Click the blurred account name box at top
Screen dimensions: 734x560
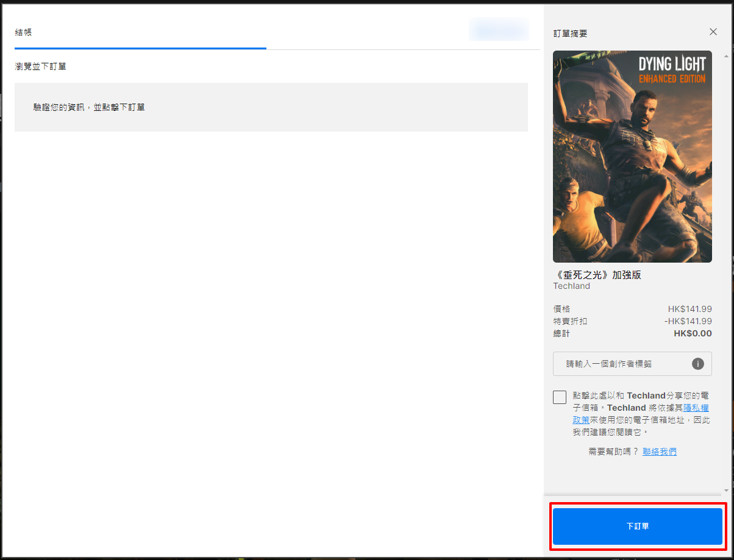[499, 29]
